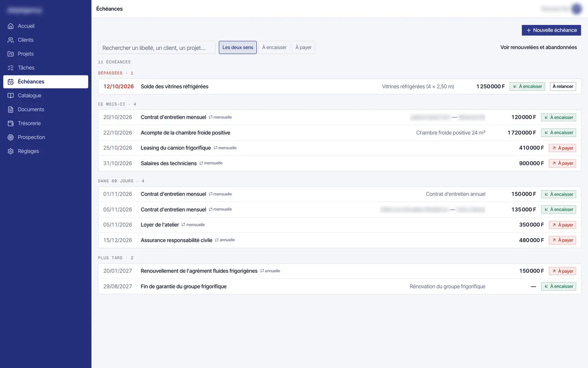Open the Tâches checklist icon
The width and height of the screenshot is (588, 368).
coord(11,68)
